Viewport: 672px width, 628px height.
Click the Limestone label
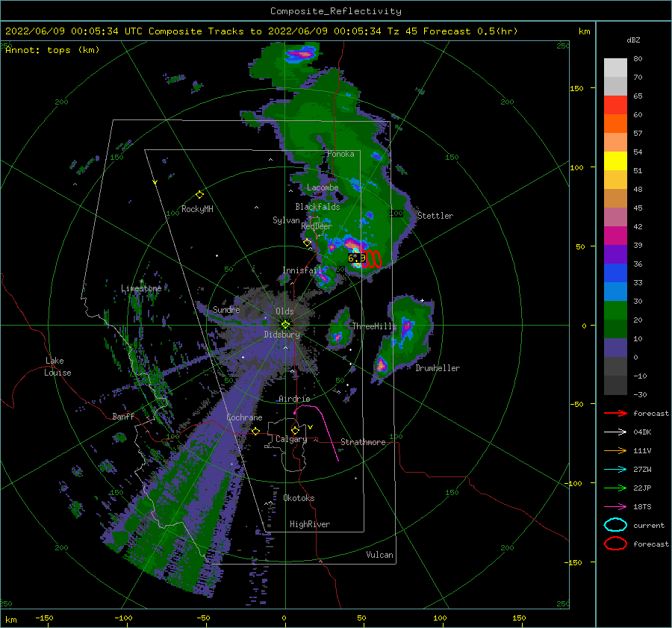click(141, 288)
